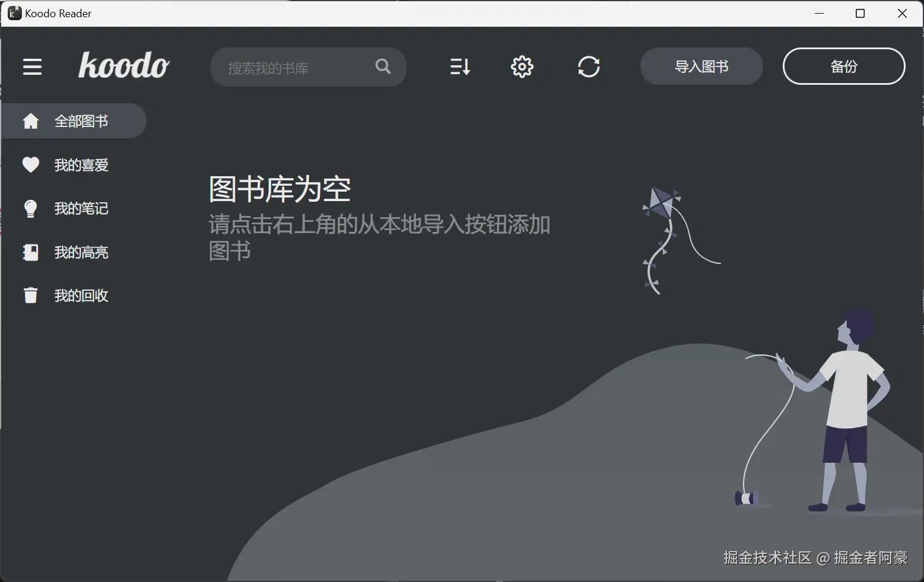Open the hamburger menu icon
This screenshot has width=924, height=582.
tap(32, 66)
